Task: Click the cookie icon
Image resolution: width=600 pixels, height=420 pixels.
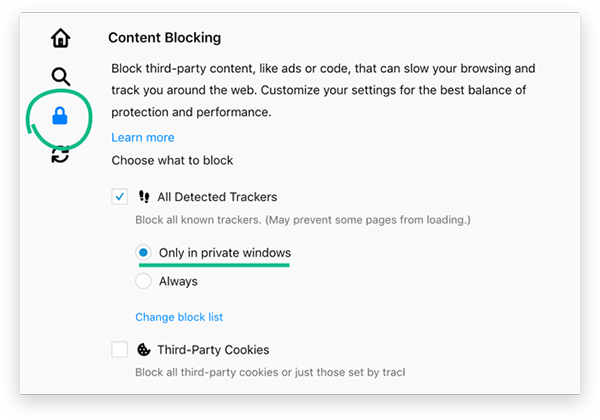Action: coord(144,350)
